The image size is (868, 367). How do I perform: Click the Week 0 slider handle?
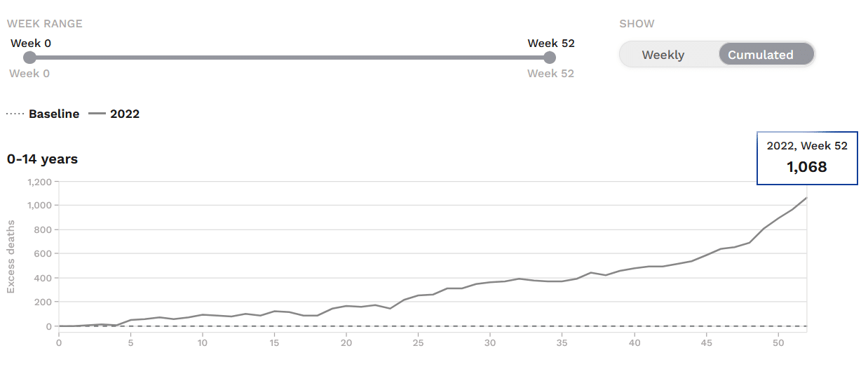click(29, 58)
